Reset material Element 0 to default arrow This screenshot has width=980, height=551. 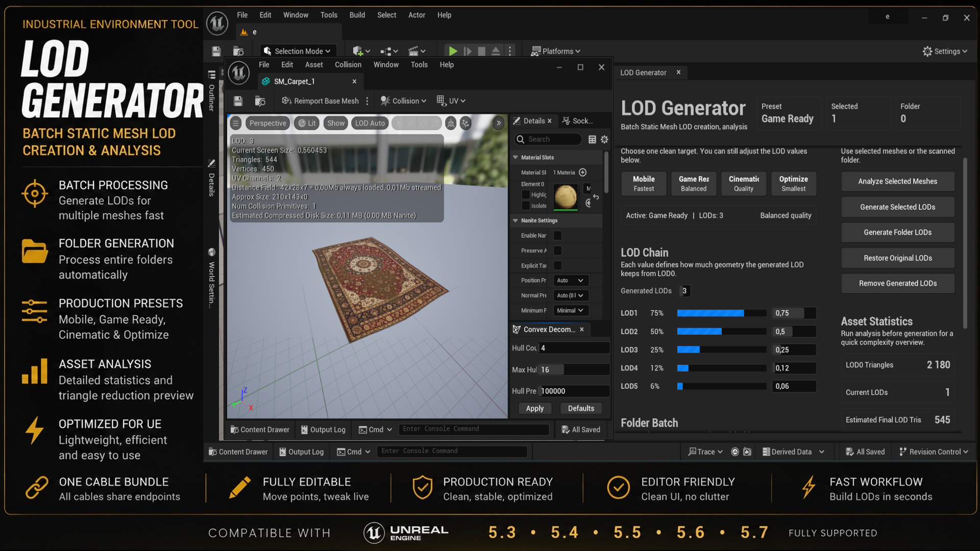point(596,196)
